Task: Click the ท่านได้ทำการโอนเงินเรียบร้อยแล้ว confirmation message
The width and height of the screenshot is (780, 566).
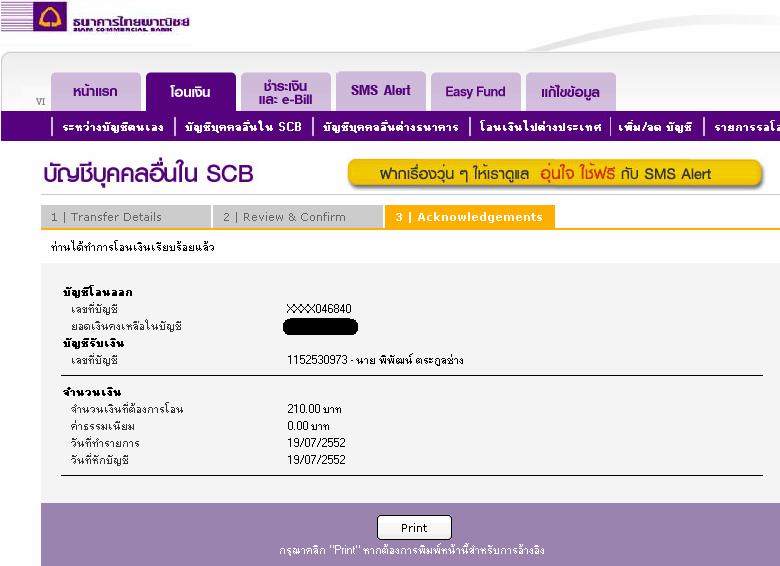Action: tap(132, 247)
